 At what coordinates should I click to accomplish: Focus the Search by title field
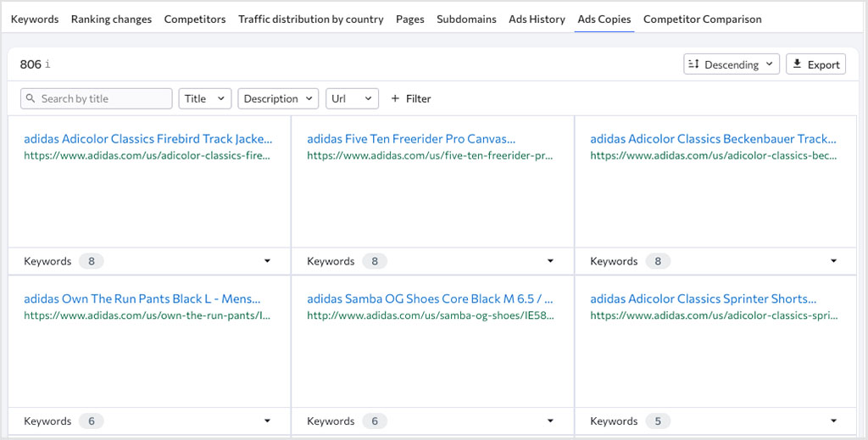[97, 98]
